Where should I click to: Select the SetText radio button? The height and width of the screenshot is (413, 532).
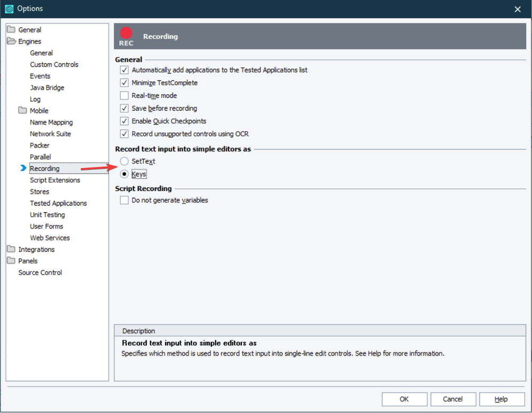pos(124,161)
